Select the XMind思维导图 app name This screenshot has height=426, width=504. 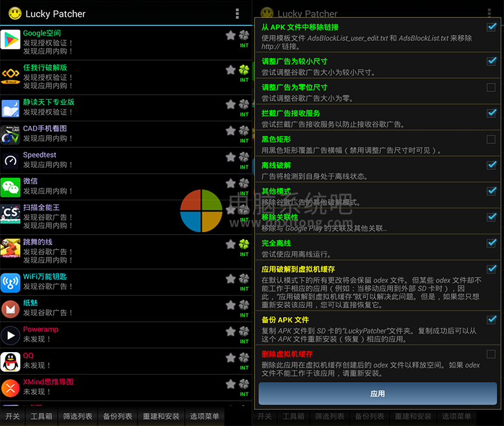[48, 382]
